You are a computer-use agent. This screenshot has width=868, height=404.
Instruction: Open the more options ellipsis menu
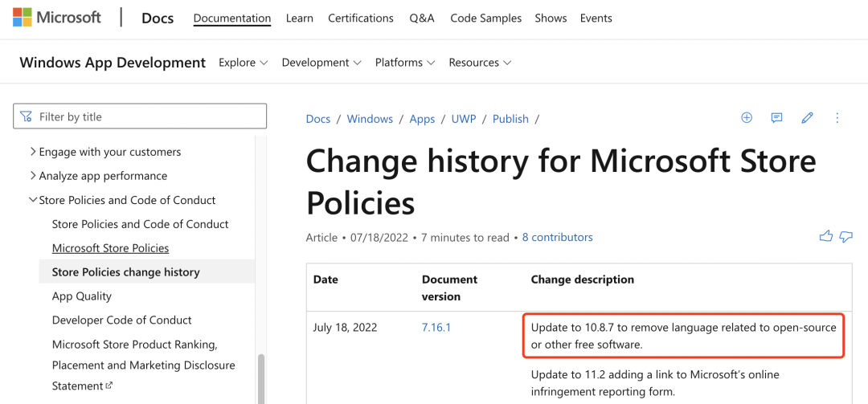point(837,118)
